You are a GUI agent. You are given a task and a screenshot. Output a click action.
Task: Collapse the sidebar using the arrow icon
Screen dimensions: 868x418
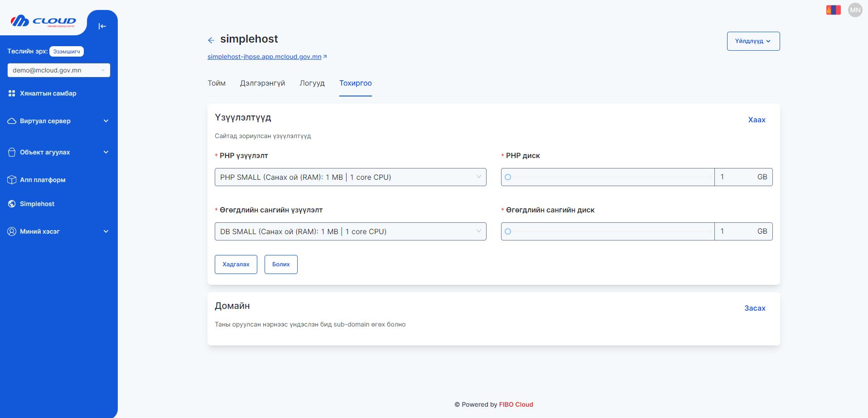coord(102,26)
